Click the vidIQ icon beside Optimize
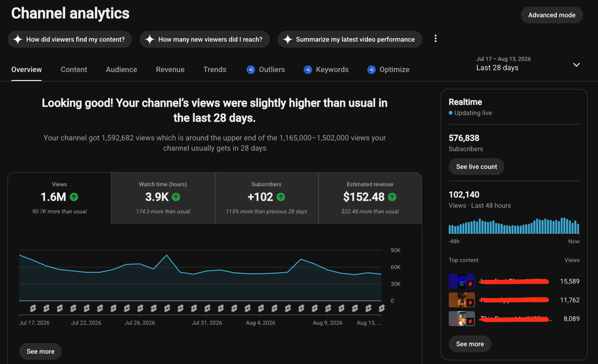Viewport: 598px width, 364px height. (x=371, y=69)
